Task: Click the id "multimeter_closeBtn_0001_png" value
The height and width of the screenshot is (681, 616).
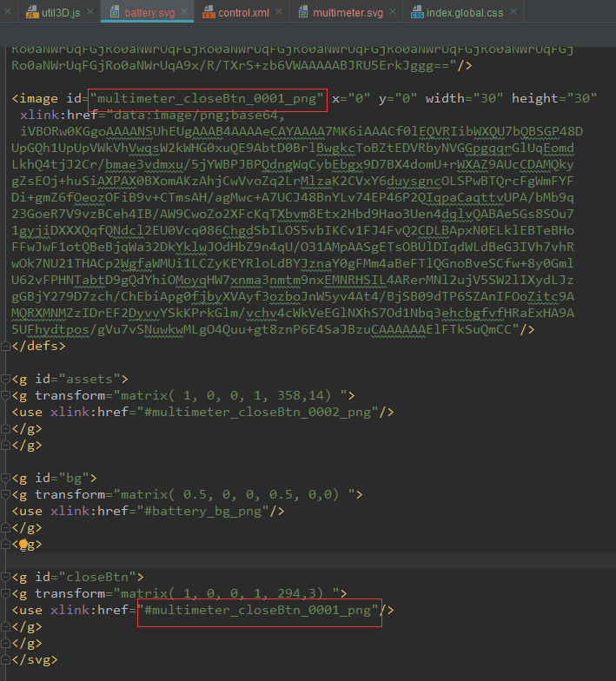Action: pos(208,99)
